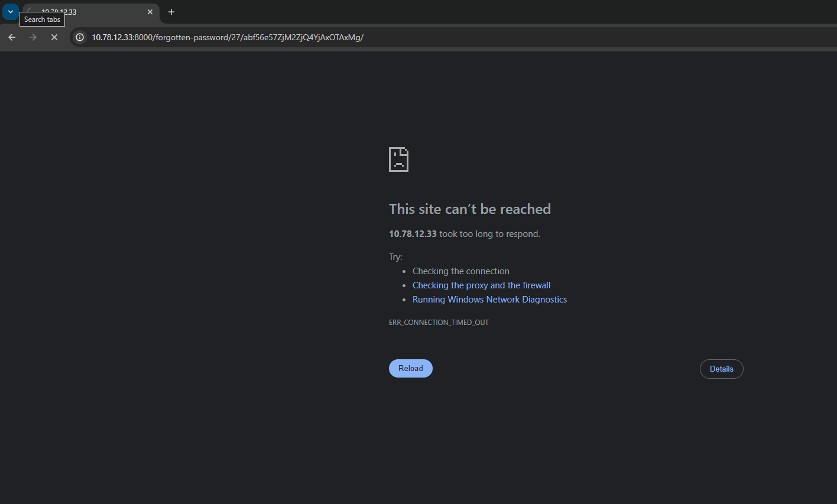Screen dimensions: 837x504
Task: Focus the address bar URL text
Action: coord(228,37)
